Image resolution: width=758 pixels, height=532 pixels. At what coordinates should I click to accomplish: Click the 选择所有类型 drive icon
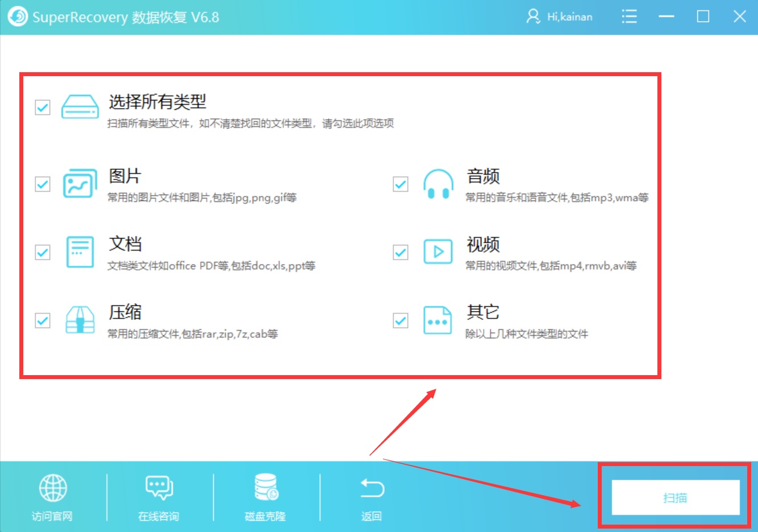coord(80,108)
